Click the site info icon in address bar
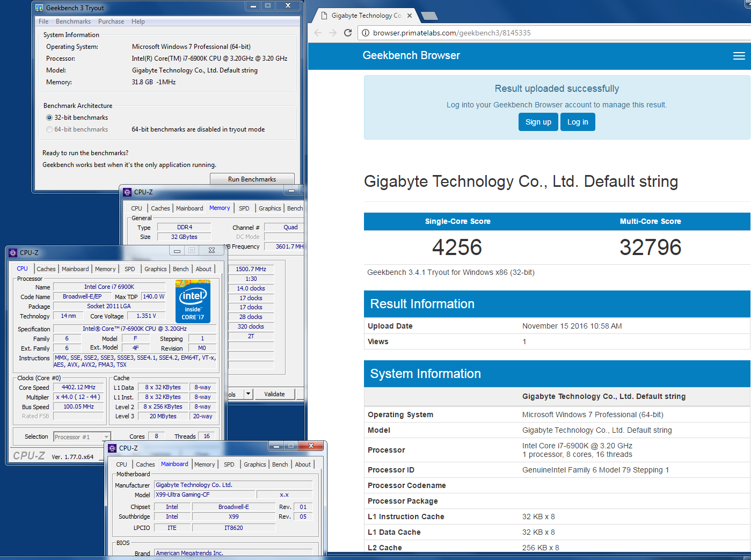The image size is (751, 560). point(366,33)
